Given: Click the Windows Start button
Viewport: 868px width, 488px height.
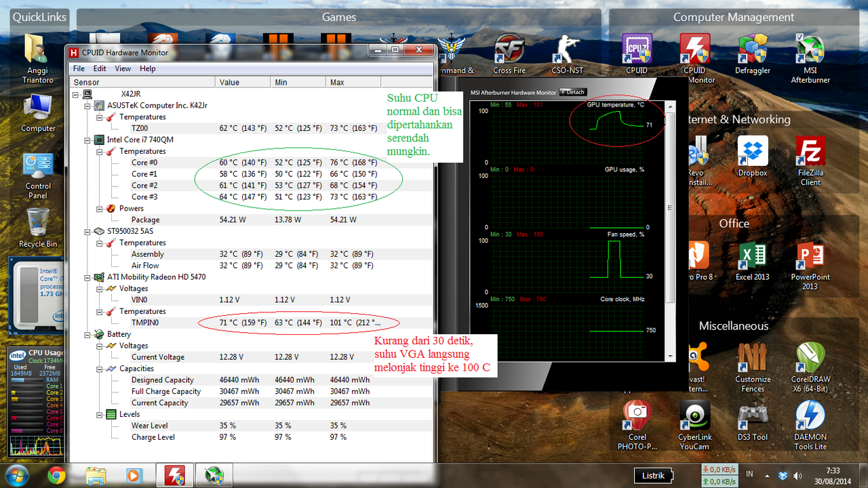Looking at the screenshot, I should tap(16, 474).
